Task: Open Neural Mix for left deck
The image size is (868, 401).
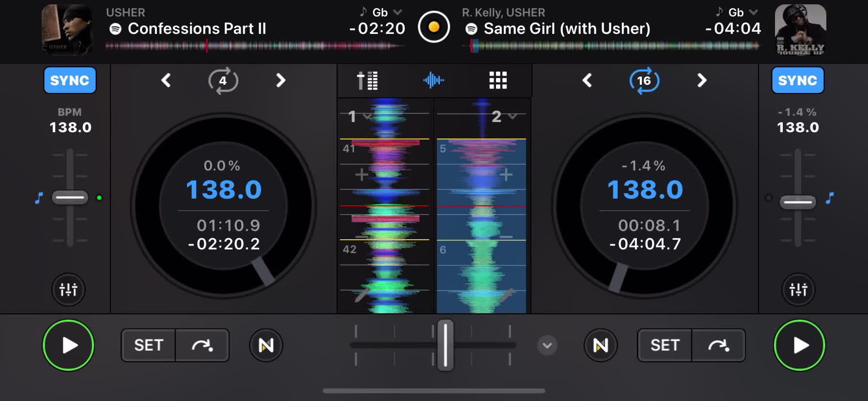Action: pyautogui.click(x=266, y=345)
